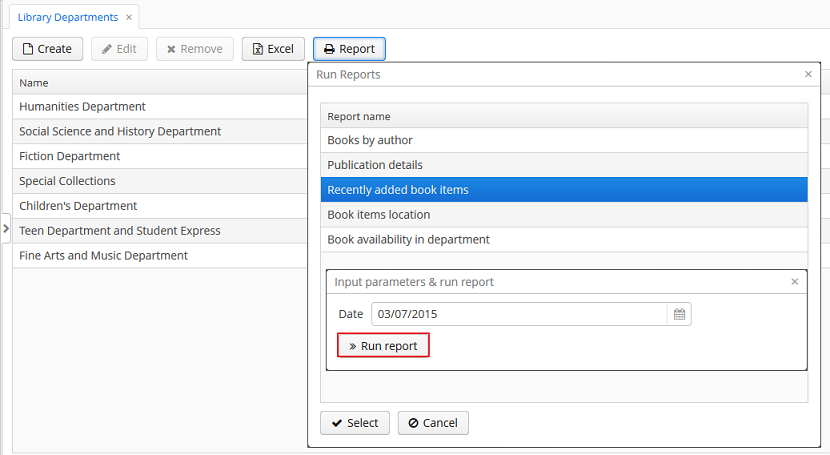Open the Report button
This screenshot has height=455, width=830.
(349, 49)
